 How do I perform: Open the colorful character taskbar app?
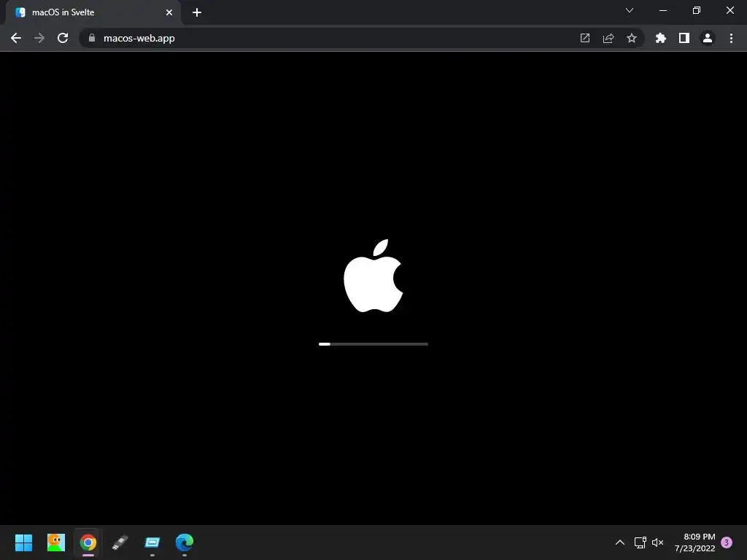(x=56, y=542)
